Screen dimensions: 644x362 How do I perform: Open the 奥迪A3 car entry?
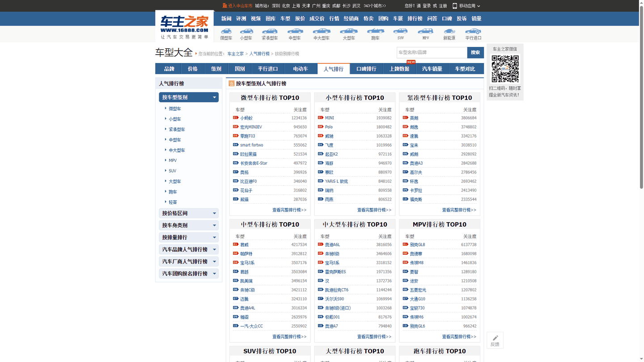coord(416,163)
